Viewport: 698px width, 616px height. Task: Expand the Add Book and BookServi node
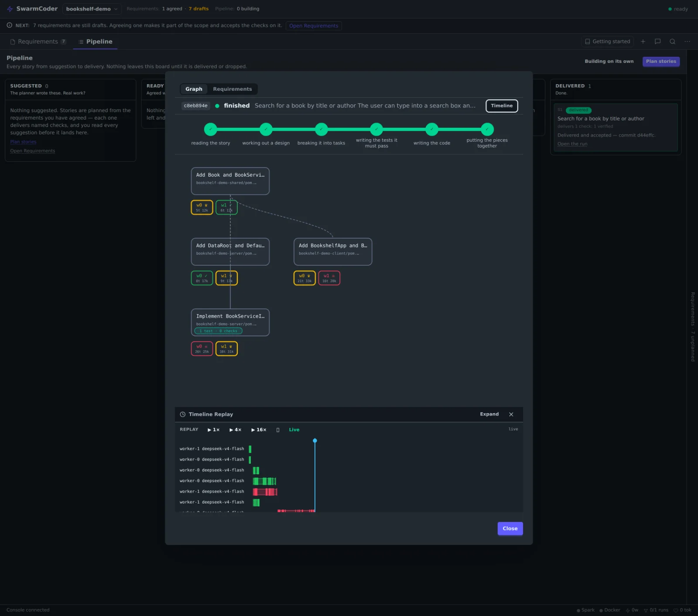pyautogui.click(x=230, y=181)
